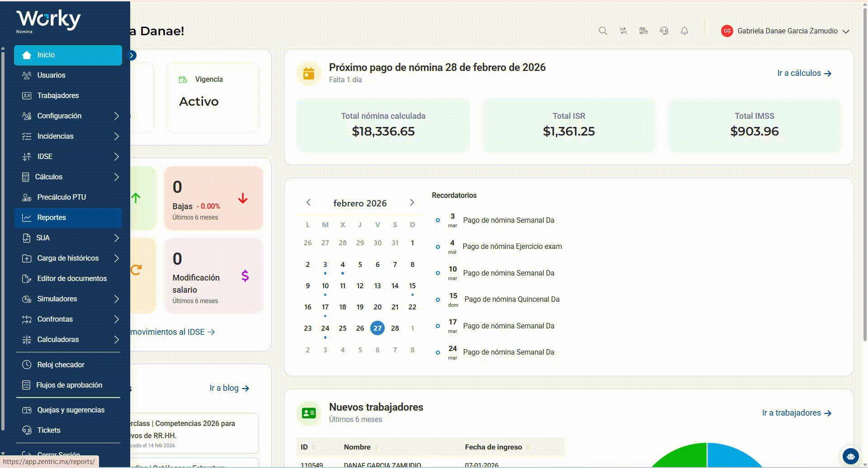Click the company building icon in header
The width and height of the screenshot is (868, 468).
[644, 31]
